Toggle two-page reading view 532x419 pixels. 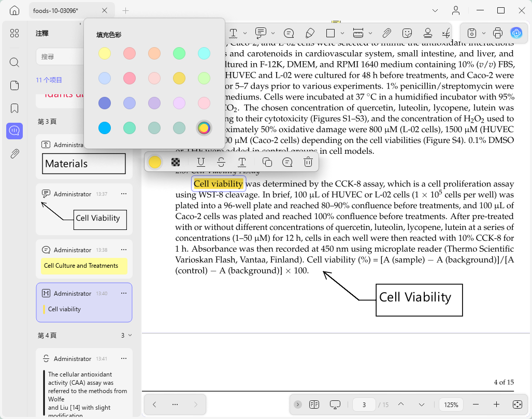tap(314, 404)
